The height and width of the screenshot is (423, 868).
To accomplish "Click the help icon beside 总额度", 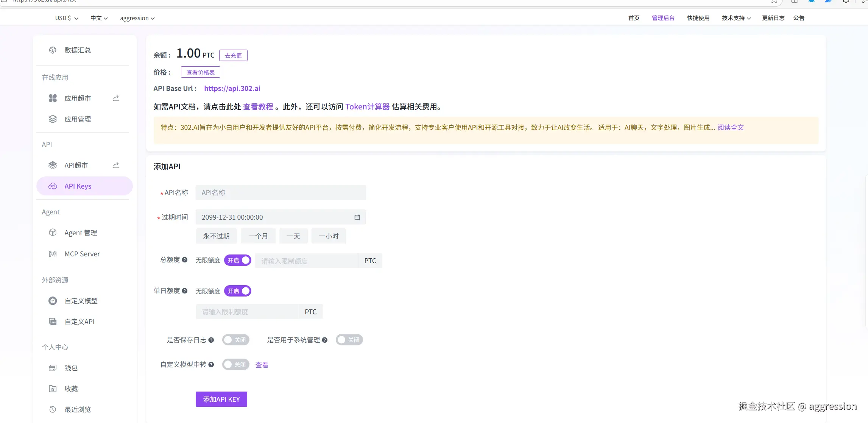I will [185, 260].
